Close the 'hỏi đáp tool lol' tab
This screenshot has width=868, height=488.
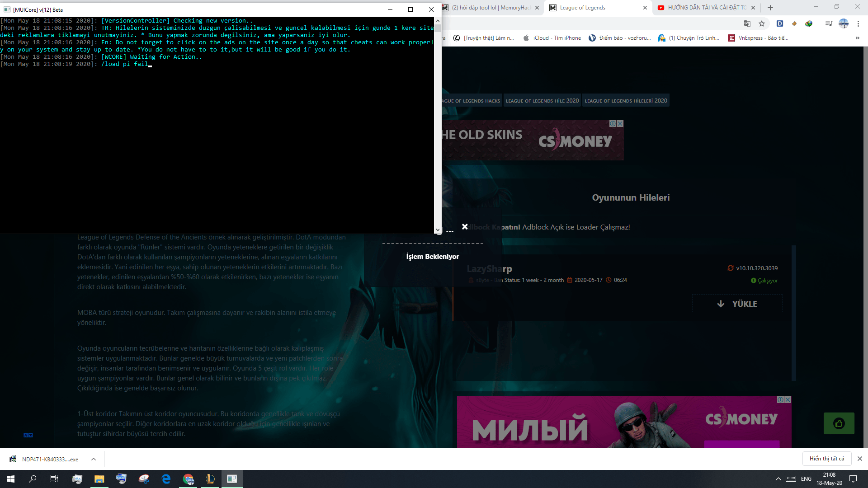(537, 8)
